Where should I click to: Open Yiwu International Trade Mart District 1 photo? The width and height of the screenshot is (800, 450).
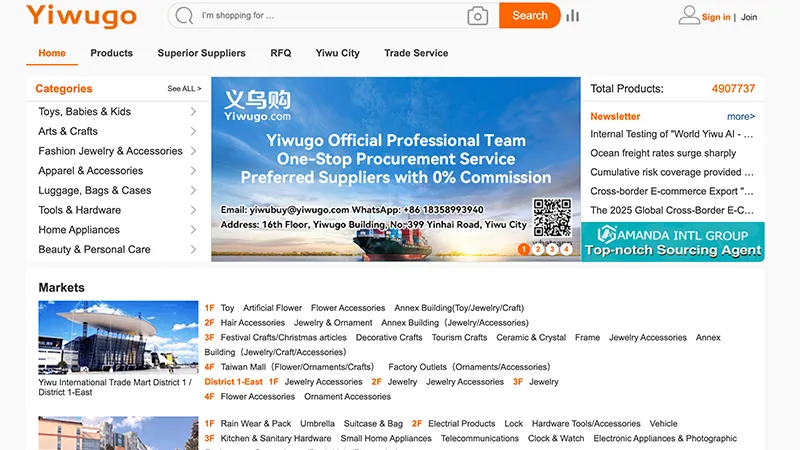[x=118, y=338]
